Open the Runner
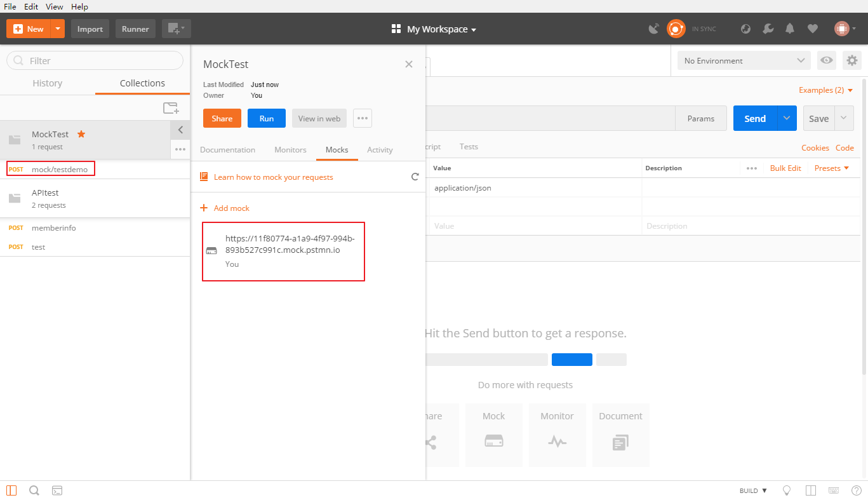 tap(135, 29)
